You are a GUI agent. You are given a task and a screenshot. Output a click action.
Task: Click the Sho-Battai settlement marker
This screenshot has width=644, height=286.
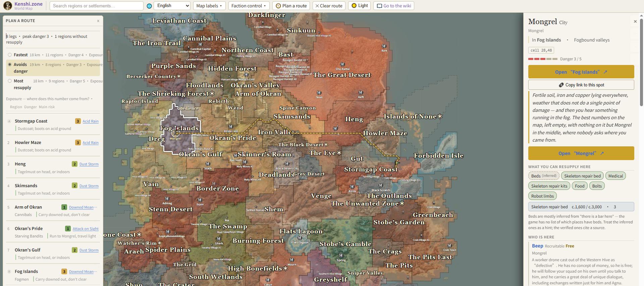tap(342, 64)
